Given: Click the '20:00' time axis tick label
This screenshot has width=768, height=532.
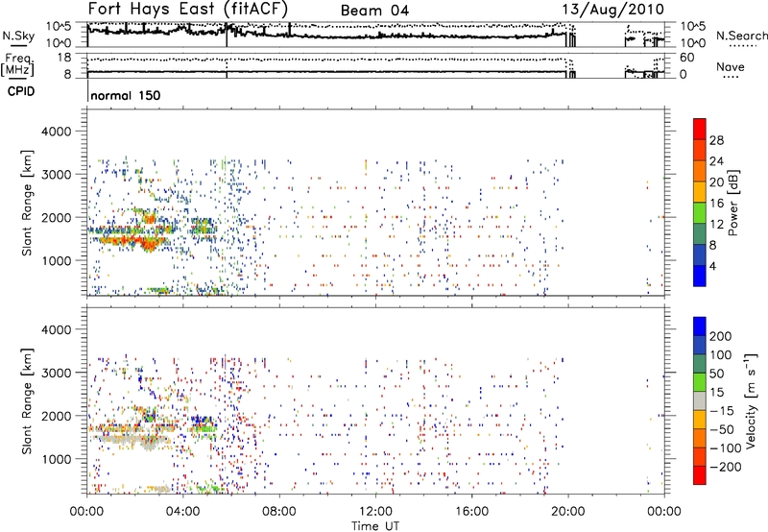Looking at the screenshot, I should click(567, 512).
